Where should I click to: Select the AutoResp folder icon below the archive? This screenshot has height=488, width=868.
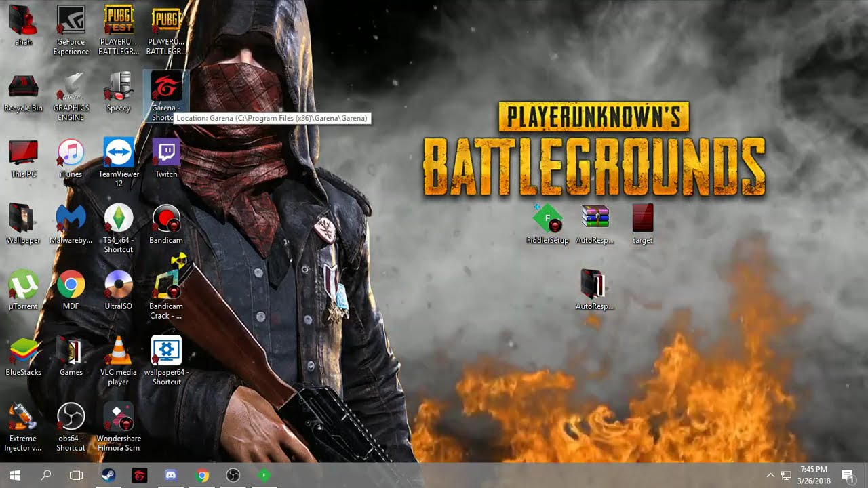tap(595, 290)
